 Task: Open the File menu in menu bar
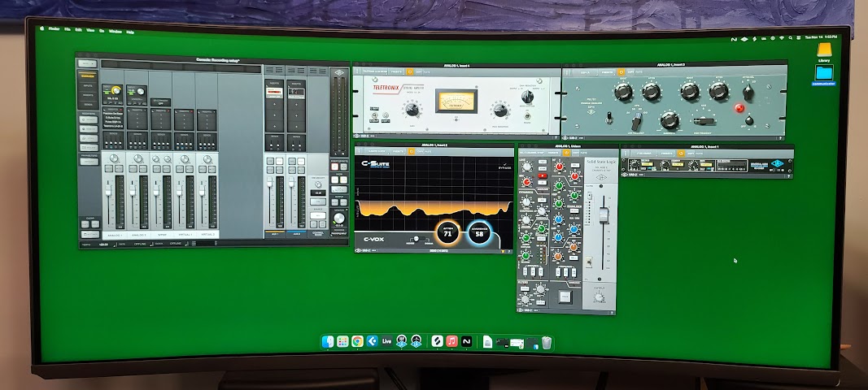tap(67, 29)
